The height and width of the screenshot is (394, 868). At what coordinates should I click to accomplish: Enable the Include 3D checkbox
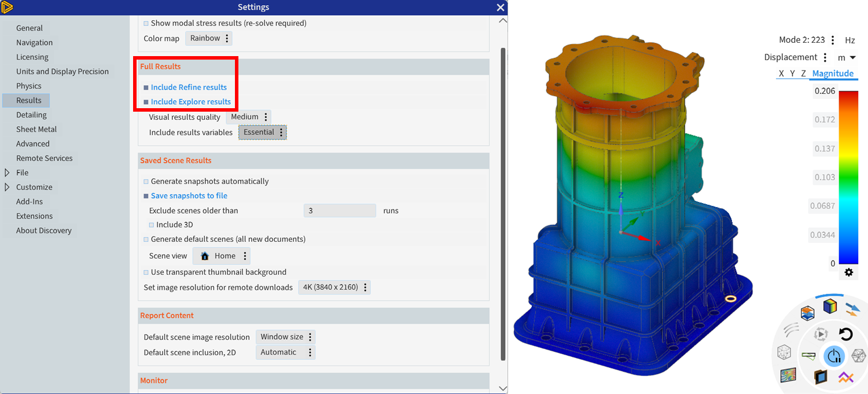coord(152,224)
